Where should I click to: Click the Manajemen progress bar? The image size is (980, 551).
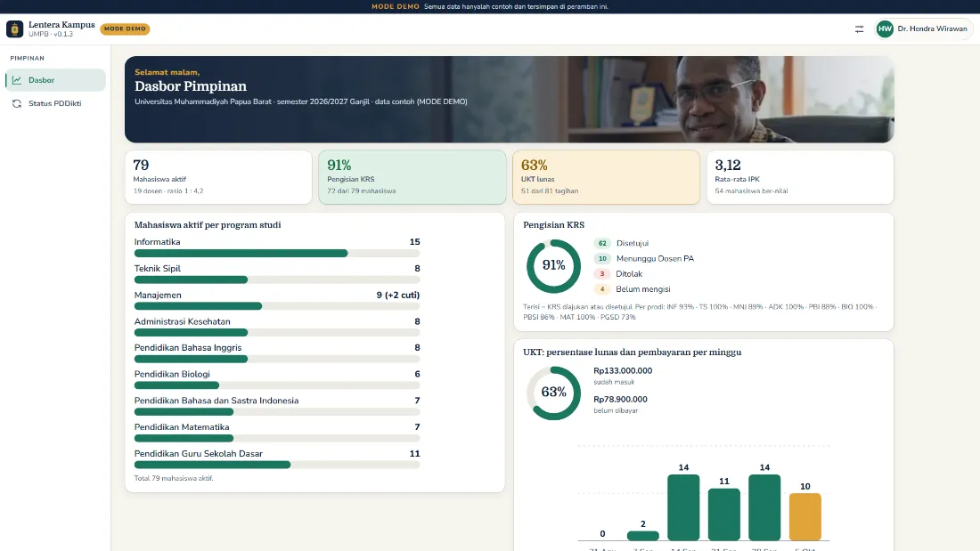point(277,306)
